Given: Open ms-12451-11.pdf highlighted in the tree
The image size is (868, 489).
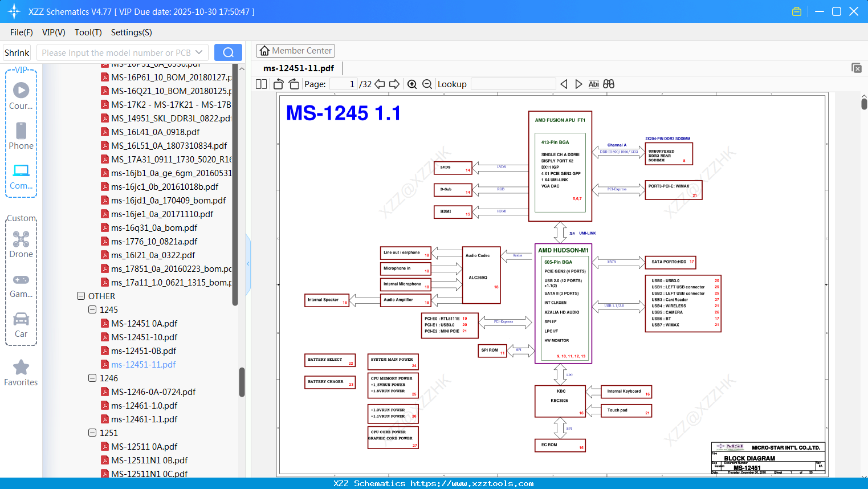Looking at the screenshot, I should (x=143, y=365).
